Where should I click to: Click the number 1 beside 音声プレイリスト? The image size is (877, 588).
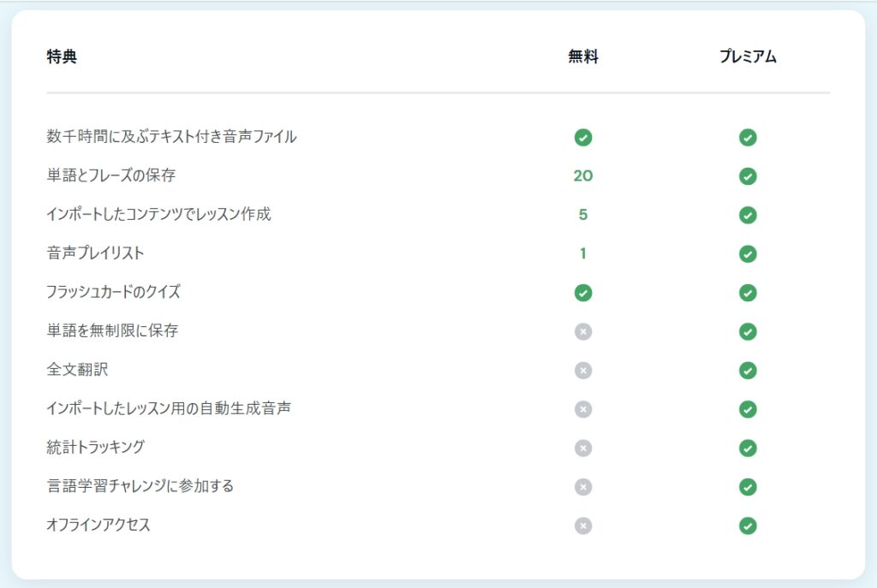click(583, 254)
